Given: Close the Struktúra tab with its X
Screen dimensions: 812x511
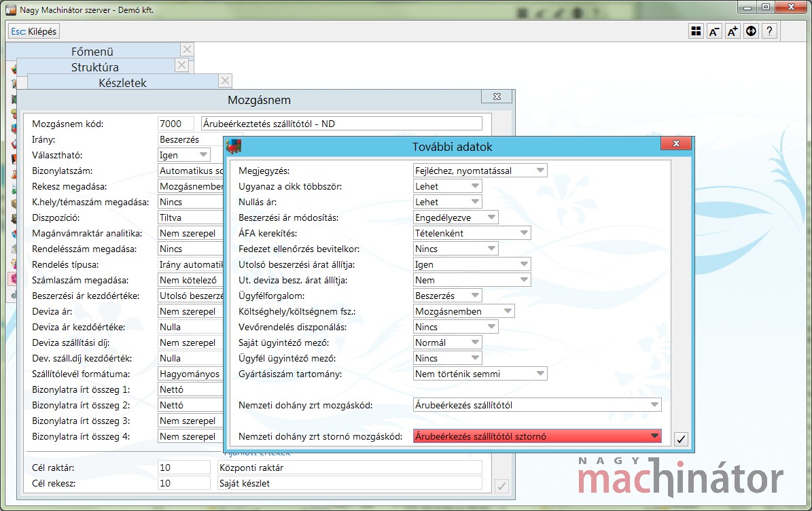Looking at the screenshot, I should [x=181, y=65].
